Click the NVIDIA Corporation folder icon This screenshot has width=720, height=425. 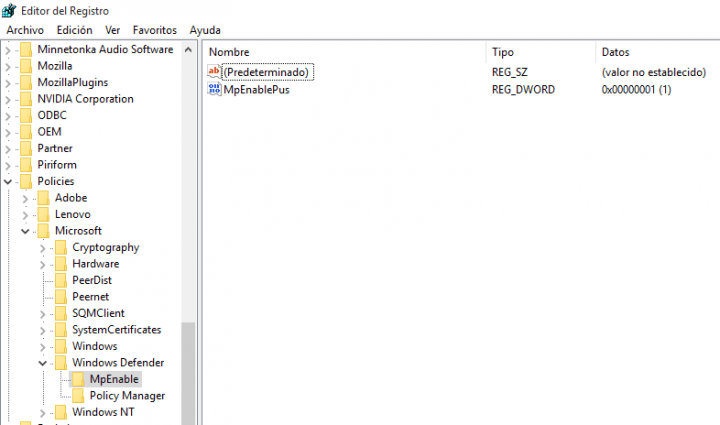coord(26,99)
